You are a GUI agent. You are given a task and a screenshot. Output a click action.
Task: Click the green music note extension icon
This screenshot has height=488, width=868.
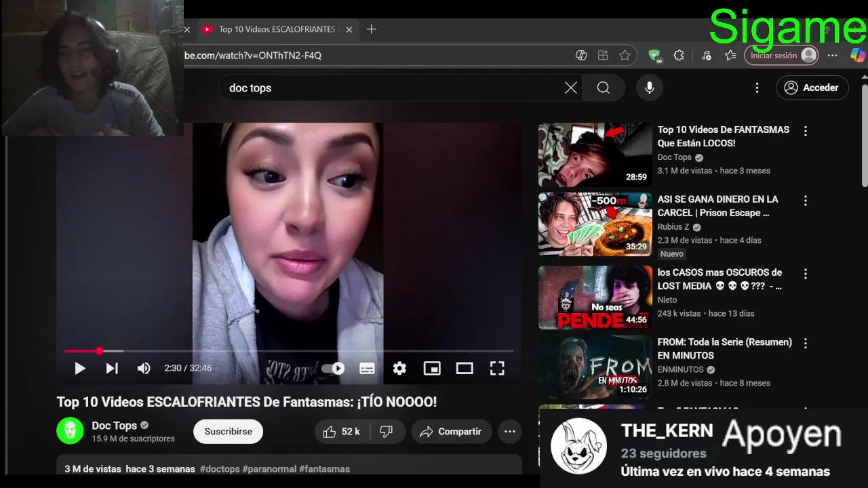(x=706, y=56)
